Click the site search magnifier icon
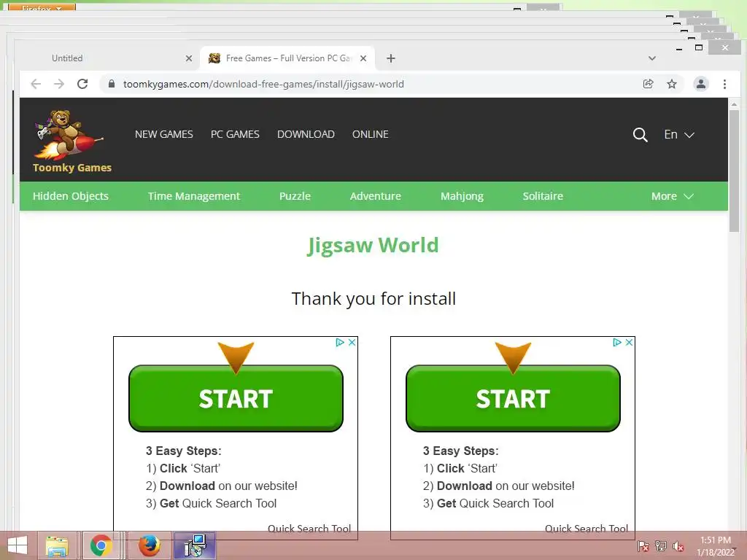747x560 pixels. 640,135
